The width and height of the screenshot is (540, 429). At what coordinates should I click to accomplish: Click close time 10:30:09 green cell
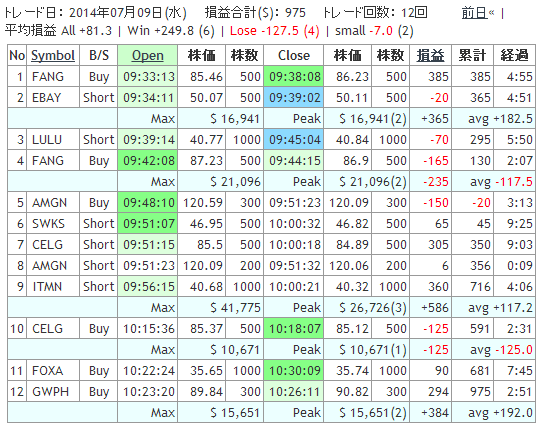click(x=294, y=370)
